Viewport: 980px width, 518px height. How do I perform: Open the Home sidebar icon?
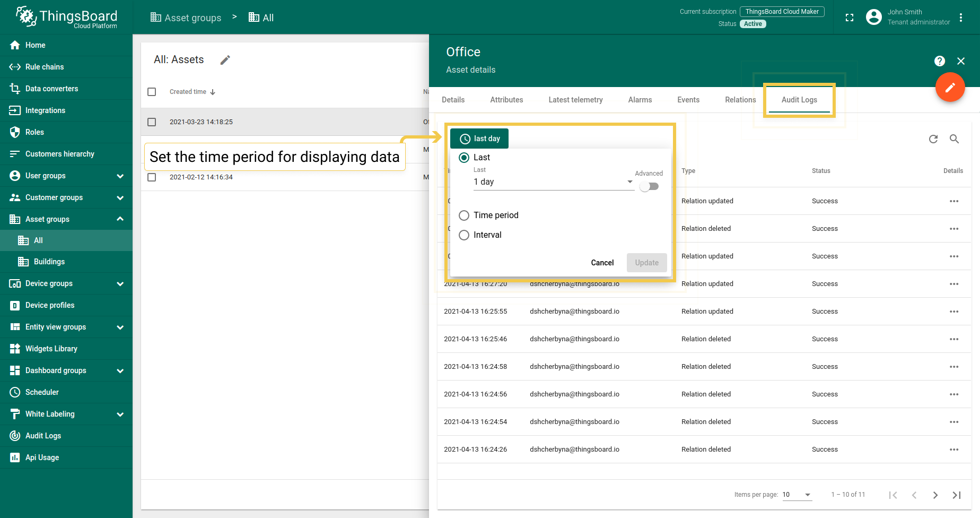pos(15,45)
